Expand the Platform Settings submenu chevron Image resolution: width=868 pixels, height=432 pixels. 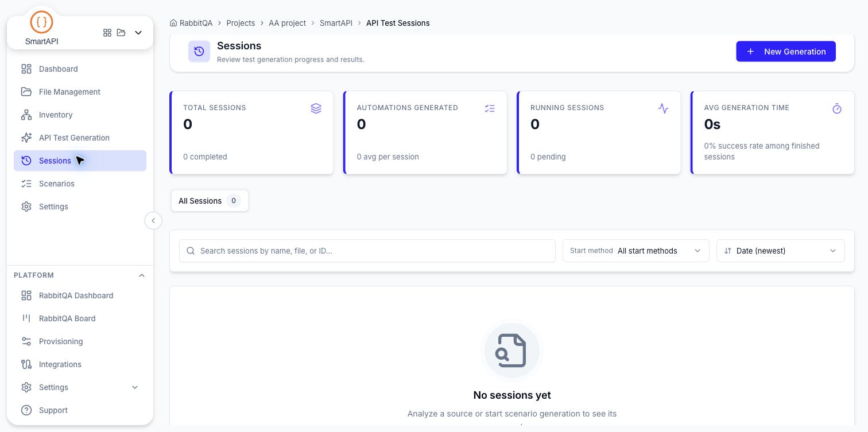[135, 387]
